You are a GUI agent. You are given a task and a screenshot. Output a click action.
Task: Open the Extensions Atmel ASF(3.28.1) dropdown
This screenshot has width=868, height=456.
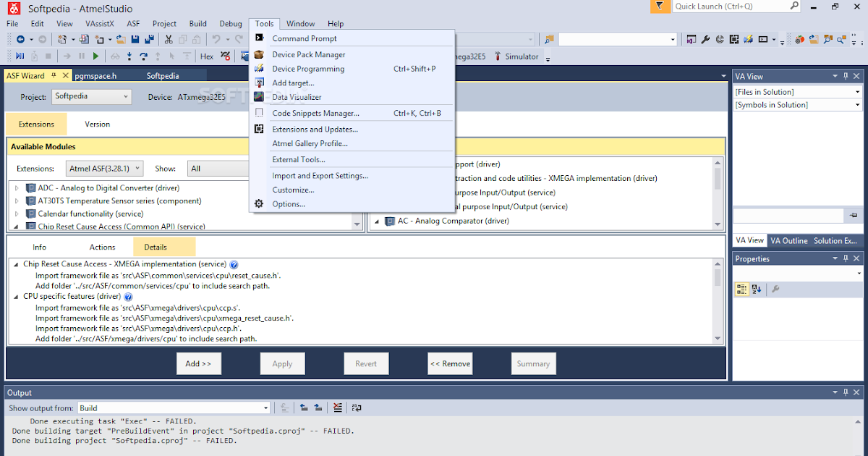pos(104,168)
